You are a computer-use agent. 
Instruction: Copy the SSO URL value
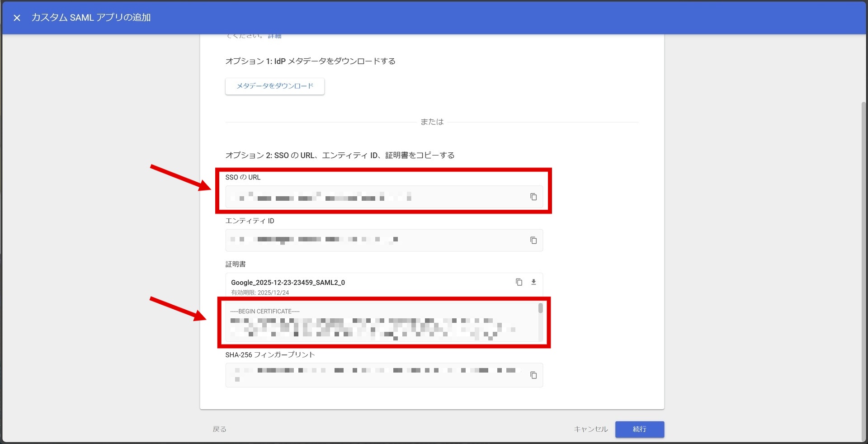[x=533, y=197]
